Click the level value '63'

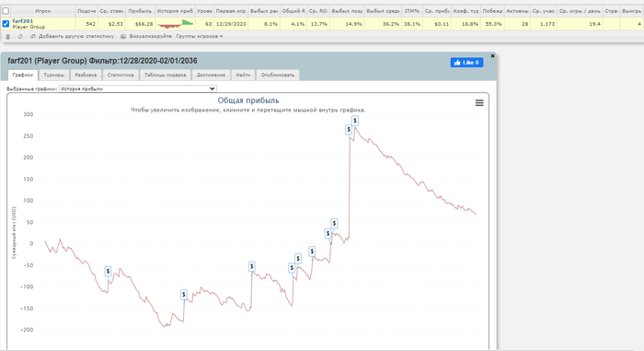point(209,24)
